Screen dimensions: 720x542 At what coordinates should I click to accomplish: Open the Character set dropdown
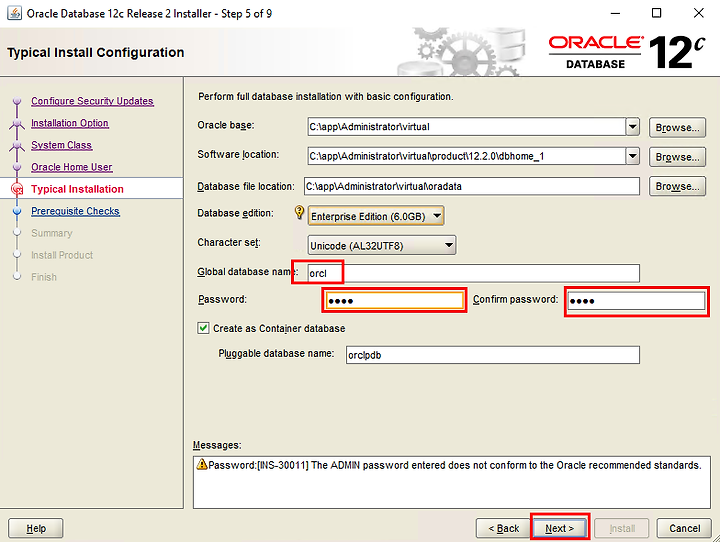pos(382,245)
